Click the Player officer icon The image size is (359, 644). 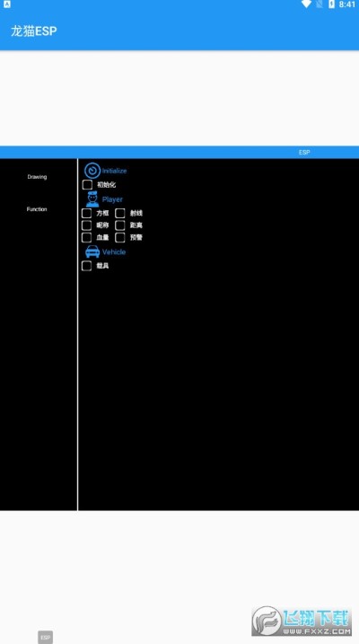(x=92, y=199)
